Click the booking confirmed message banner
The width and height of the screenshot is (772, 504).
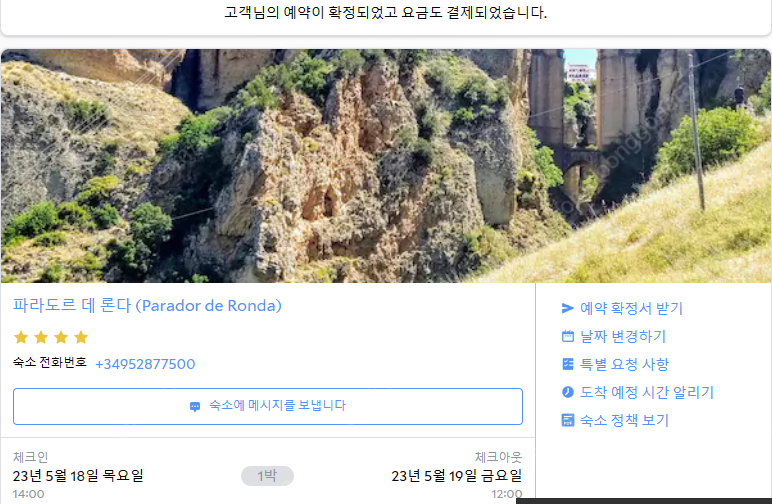[x=386, y=13]
